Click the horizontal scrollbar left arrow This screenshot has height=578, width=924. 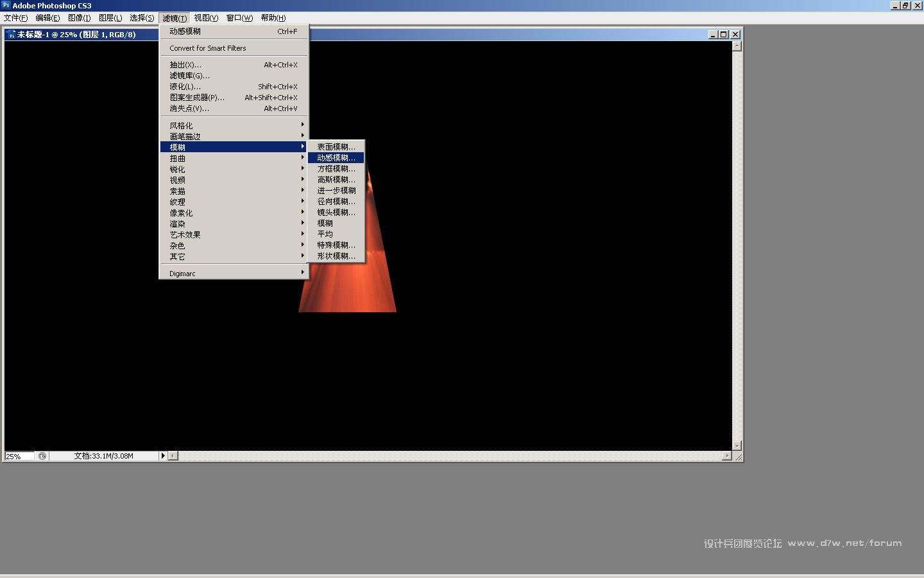(173, 456)
